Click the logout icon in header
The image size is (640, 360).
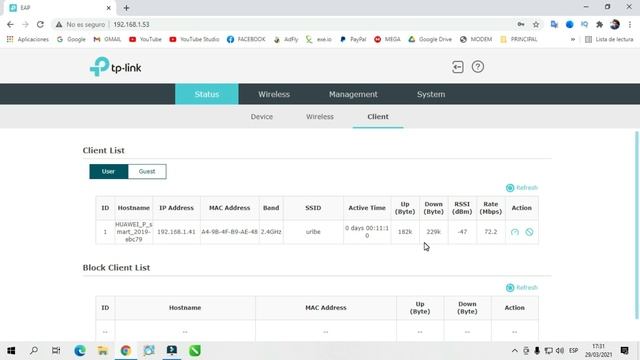(458, 67)
